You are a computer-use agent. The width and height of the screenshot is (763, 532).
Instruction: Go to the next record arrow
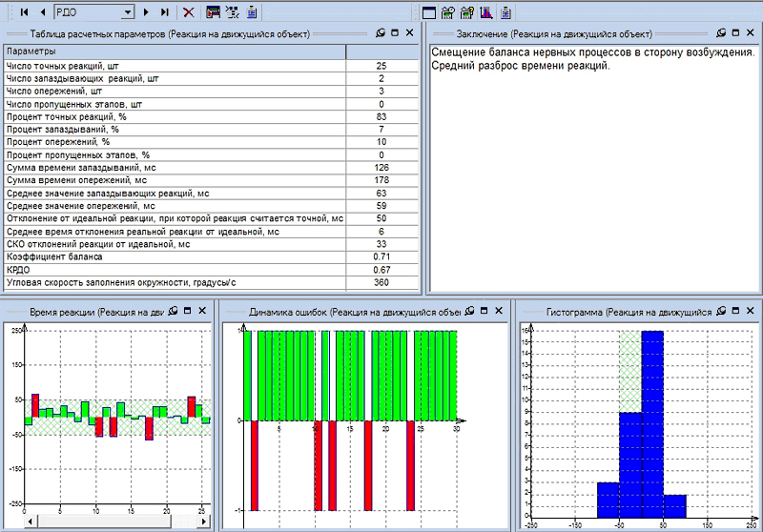click(x=146, y=12)
